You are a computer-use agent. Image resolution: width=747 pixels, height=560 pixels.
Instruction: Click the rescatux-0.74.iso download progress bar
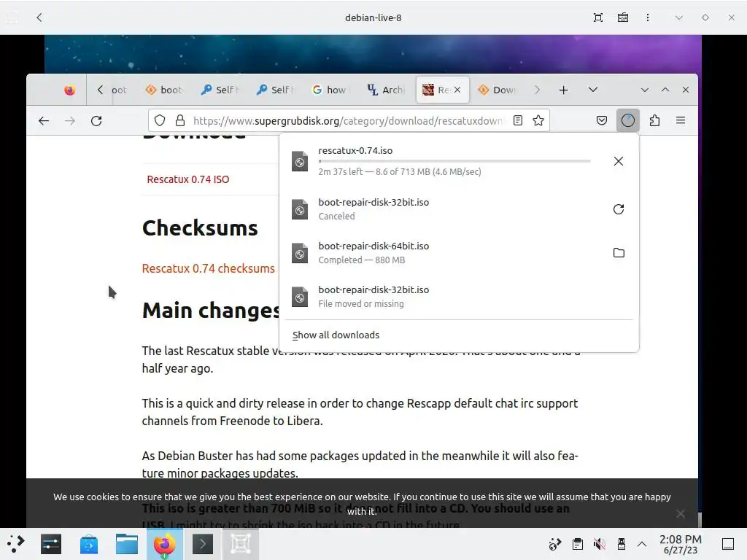pyautogui.click(x=454, y=161)
